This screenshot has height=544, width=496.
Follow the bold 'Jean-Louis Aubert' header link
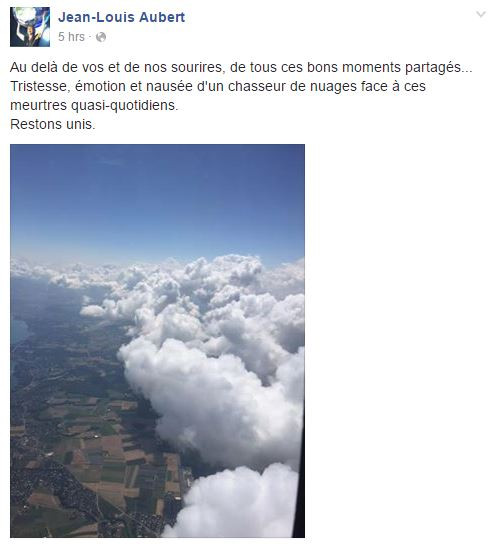[x=121, y=17]
